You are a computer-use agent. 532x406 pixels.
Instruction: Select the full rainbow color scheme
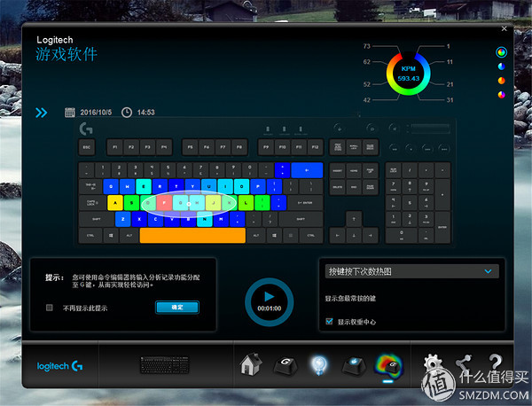click(x=501, y=52)
